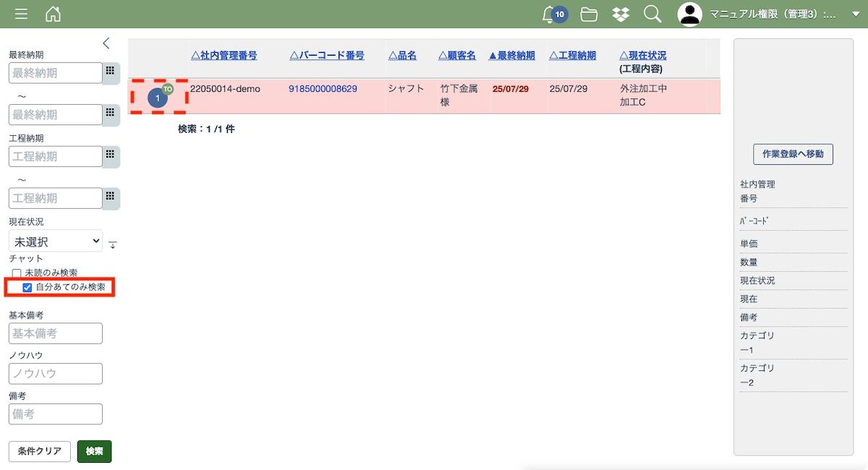Open the hamburger menu

click(21, 14)
